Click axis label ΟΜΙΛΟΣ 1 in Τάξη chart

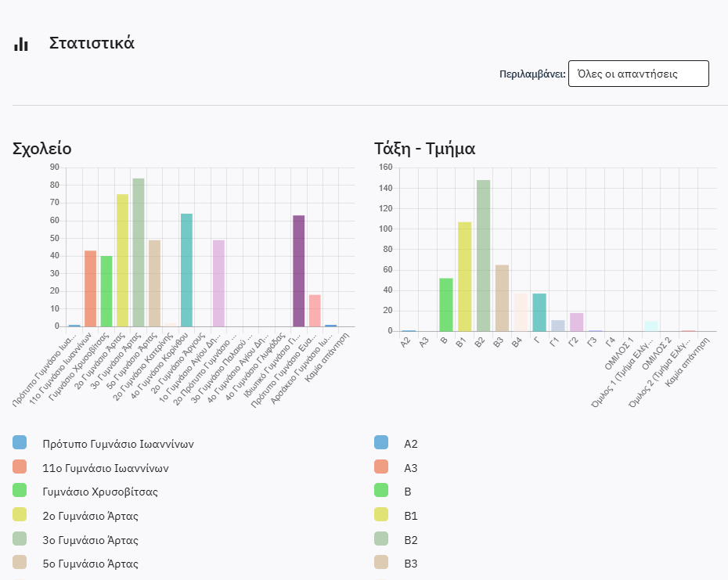coord(619,354)
